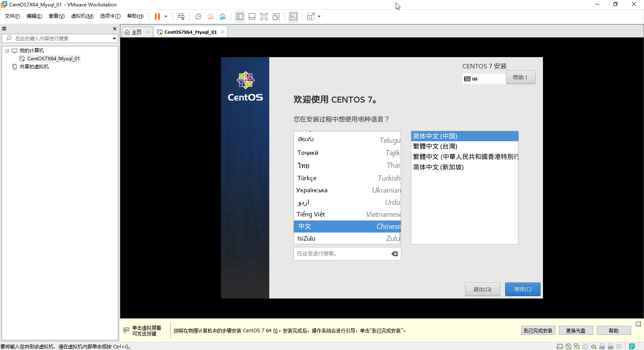Select 我的计算机 in the library tree

tap(32, 51)
